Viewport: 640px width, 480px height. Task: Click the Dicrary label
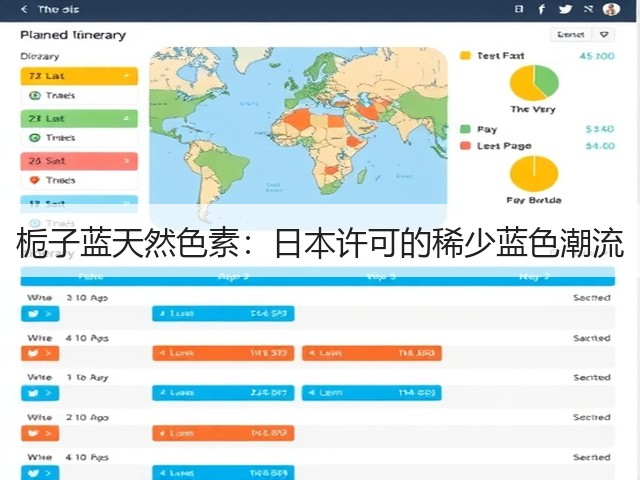[40, 56]
